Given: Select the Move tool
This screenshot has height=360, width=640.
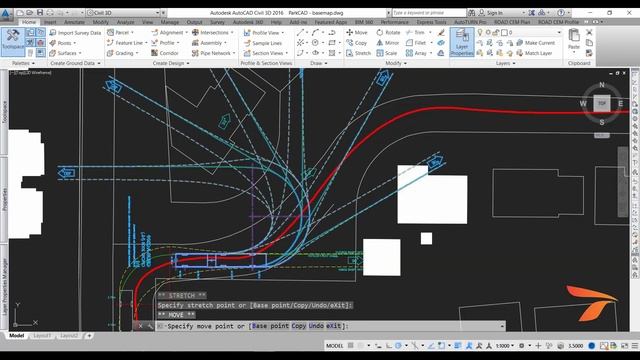Looking at the screenshot, I should pyautogui.click(x=357, y=32).
